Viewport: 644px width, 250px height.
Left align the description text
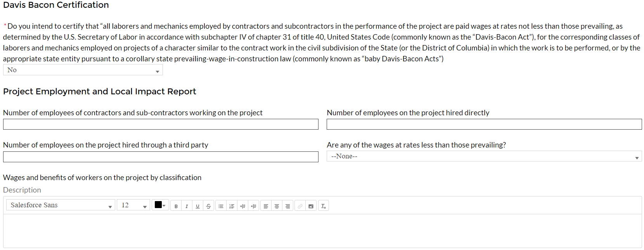tap(266, 206)
